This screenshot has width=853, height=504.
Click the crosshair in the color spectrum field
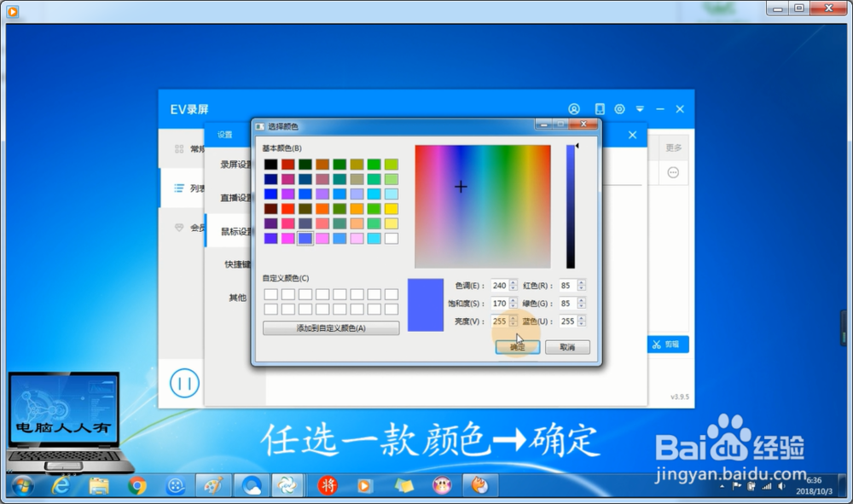click(461, 187)
